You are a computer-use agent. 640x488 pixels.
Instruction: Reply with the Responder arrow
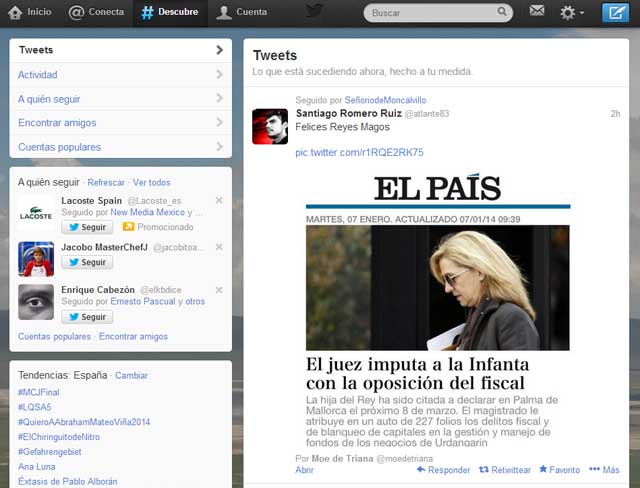pos(421,469)
